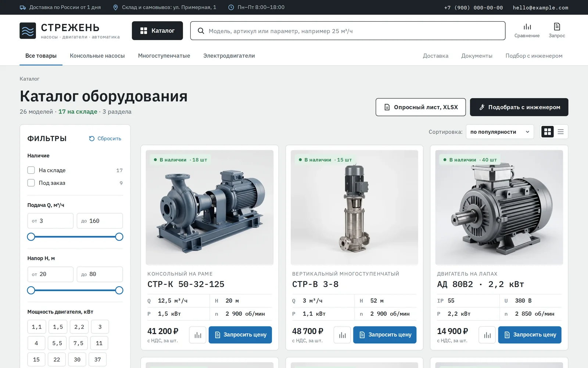Image resolution: width=588 pixels, height=368 pixels.
Task: Toggle motor power 1,1 kW chip
Action: [x=37, y=327]
